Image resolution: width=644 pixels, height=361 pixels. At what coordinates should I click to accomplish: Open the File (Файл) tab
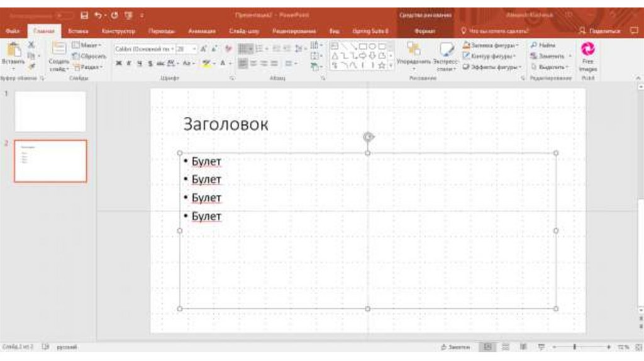click(x=13, y=31)
